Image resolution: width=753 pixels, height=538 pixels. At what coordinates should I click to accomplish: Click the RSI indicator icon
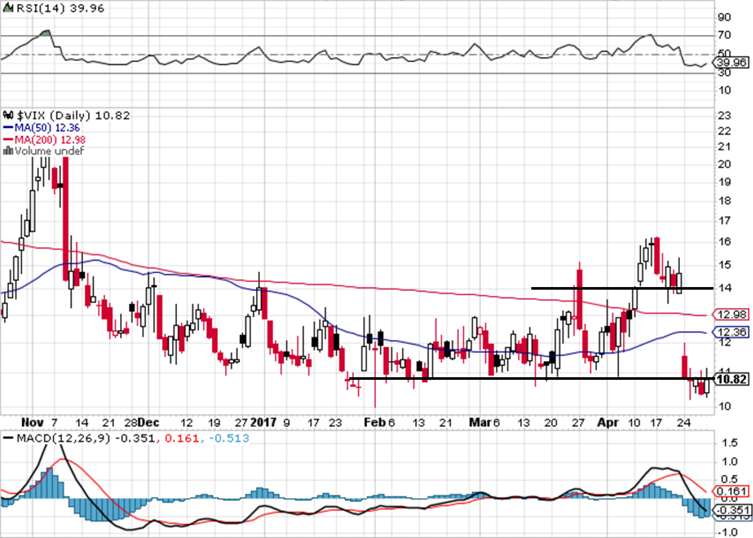(8, 10)
